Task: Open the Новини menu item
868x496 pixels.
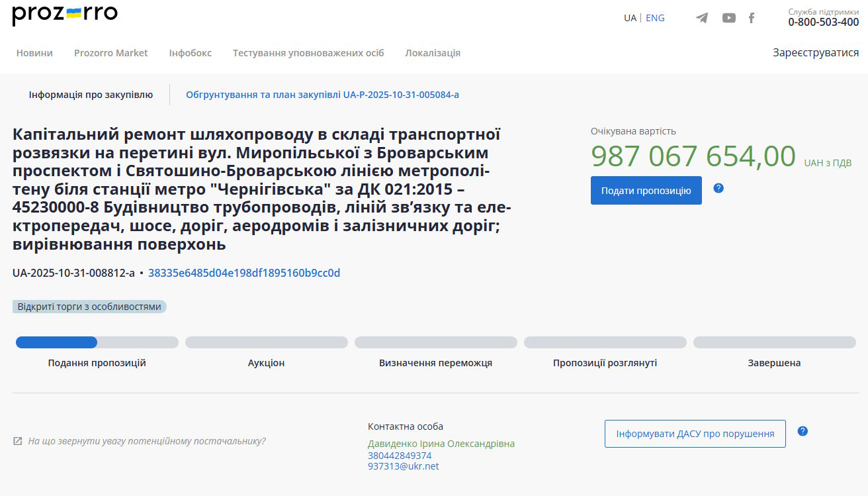Action: point(34,53)
